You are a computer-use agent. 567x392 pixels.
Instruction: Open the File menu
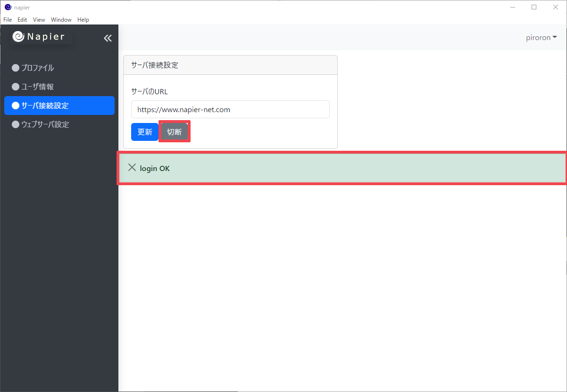click(8, 20)
